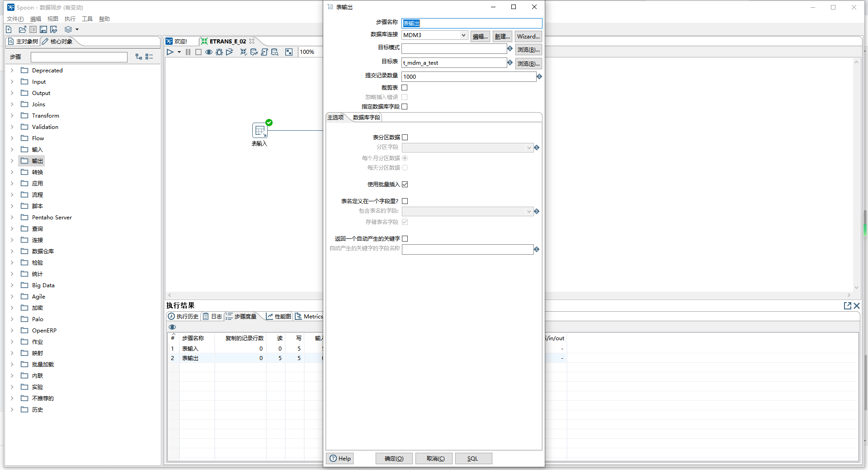Open an existing file via folder icon
The height and width of the screenshot is (470, 868).
point(22,29)
